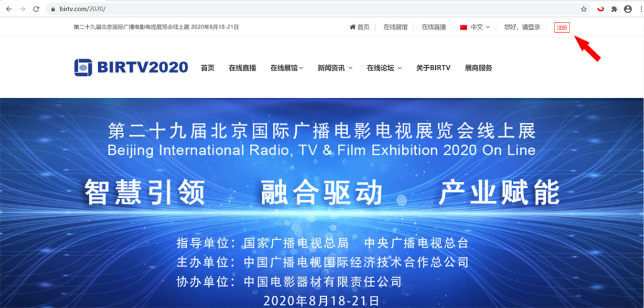Go to 关于BIRTV page

[433, 68]
